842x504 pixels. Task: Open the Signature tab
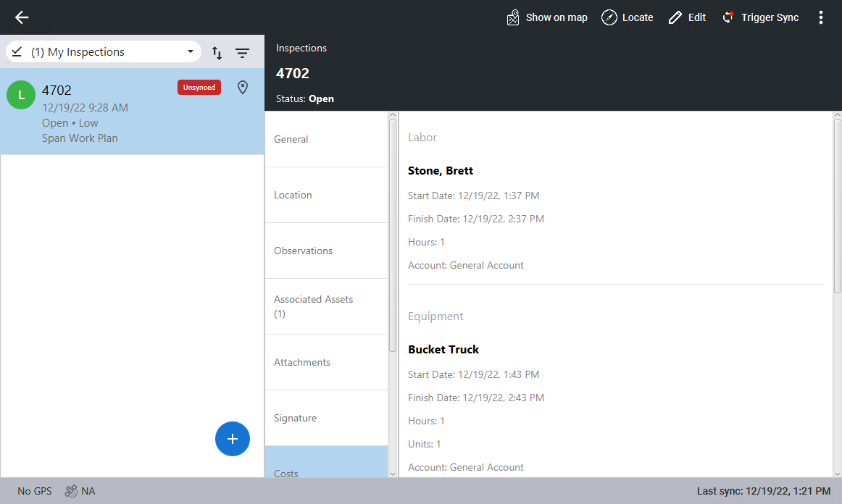[x=326, y=418]
